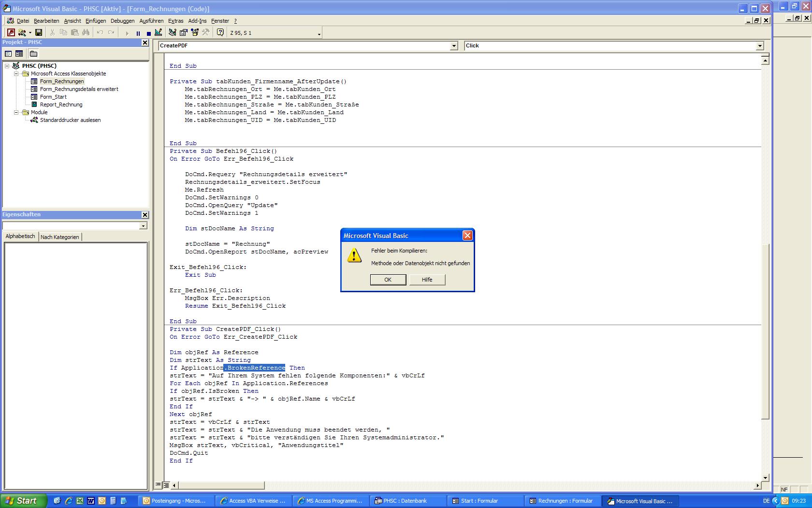Screen dimensions: 812x508
Task: Open the new-module icon dropdown arrow
Action: point(30,33)
